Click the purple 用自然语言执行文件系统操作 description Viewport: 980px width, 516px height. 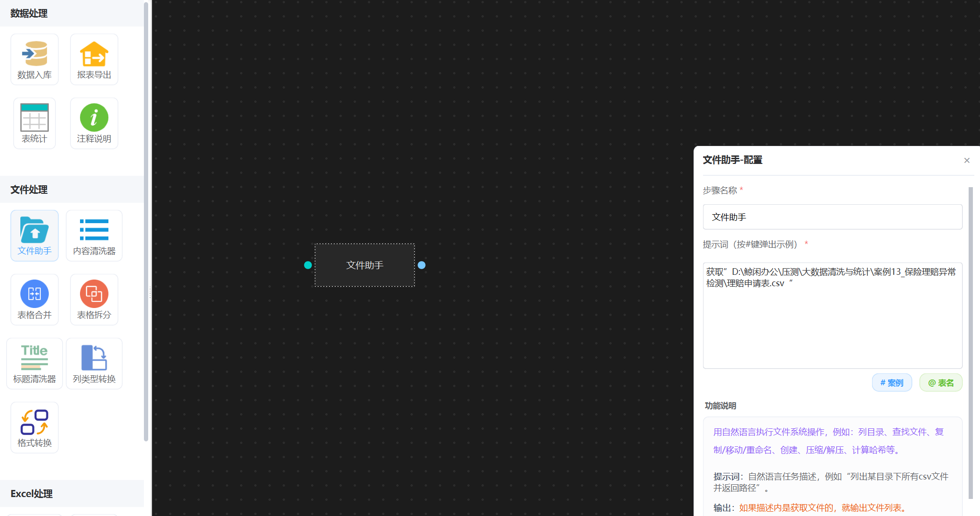829,441
